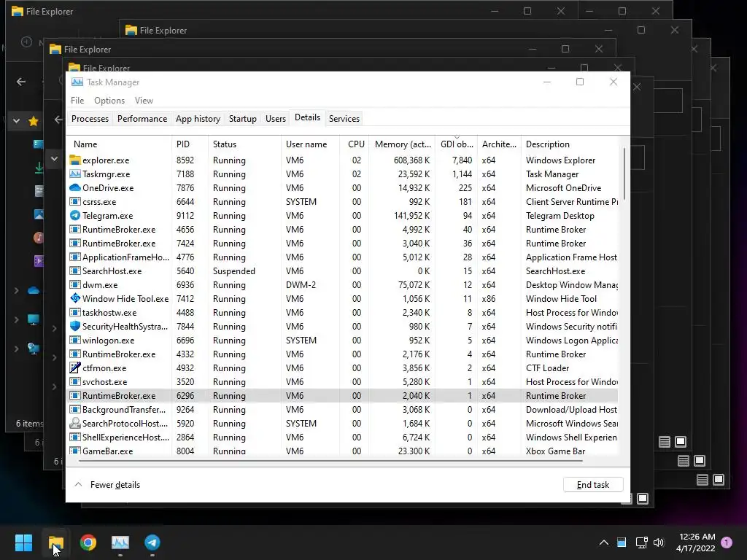Click the End task button
The image size is (747, 560).
(x=592, y=485)
